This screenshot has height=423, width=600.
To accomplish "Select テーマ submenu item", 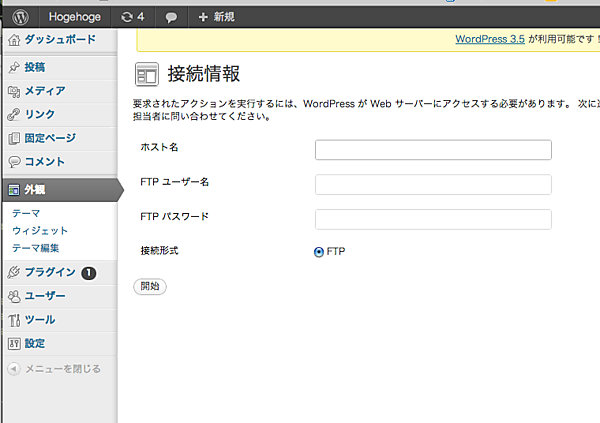I will click(26, 214).
